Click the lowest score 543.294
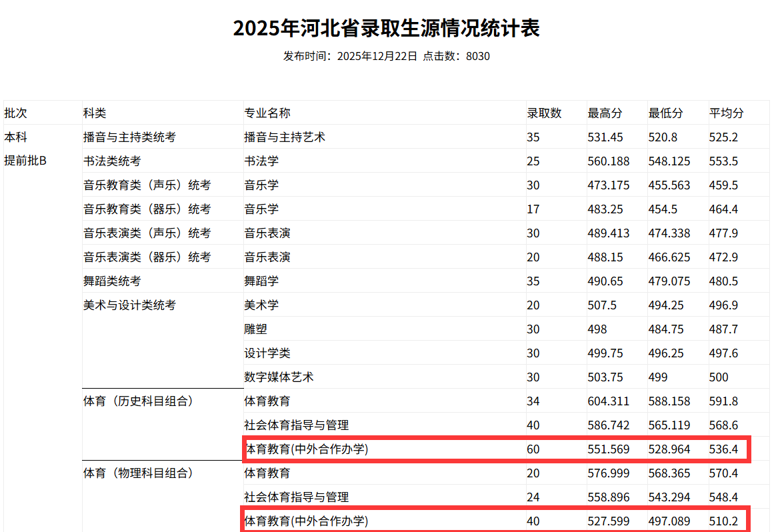774x532 pixels. (669, 497)
